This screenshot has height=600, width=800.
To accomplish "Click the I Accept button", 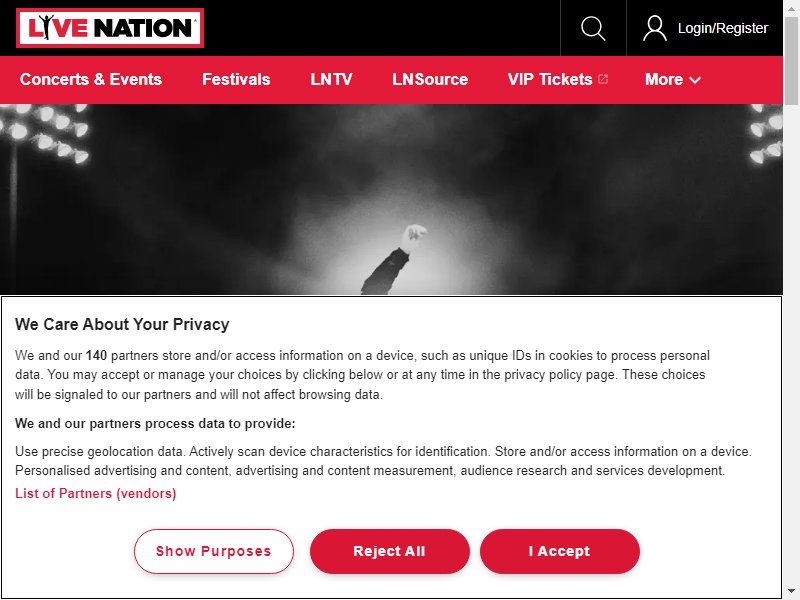I will (560, 551).
